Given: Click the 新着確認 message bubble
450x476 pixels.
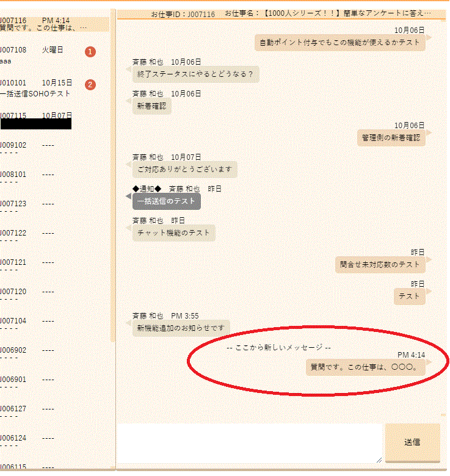Looking at the screenshot, I should 151,106.
